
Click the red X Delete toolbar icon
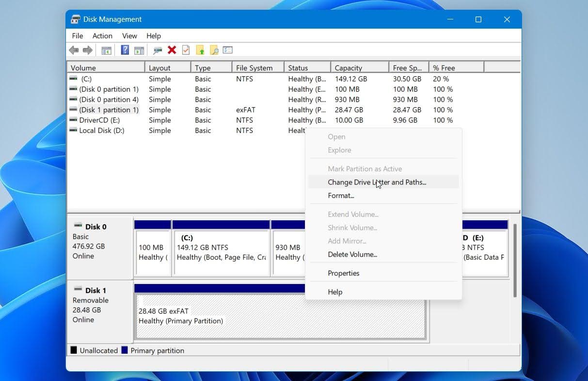point(172,50)
